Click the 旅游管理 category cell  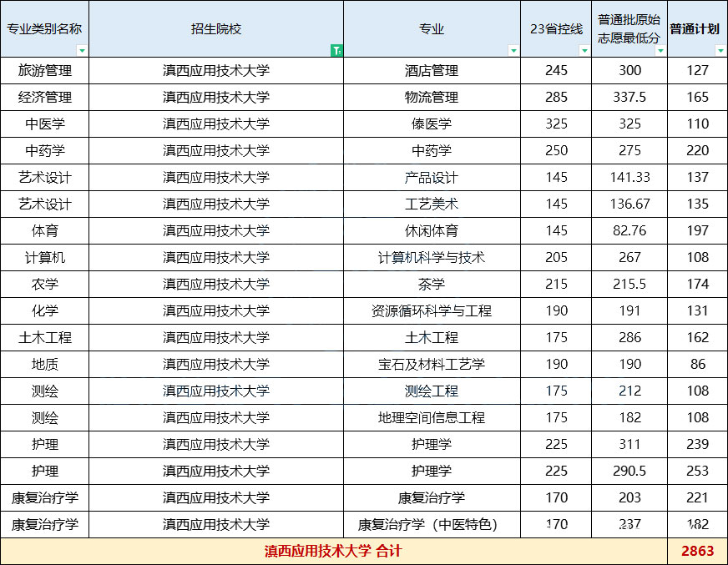tap(44, 71)
